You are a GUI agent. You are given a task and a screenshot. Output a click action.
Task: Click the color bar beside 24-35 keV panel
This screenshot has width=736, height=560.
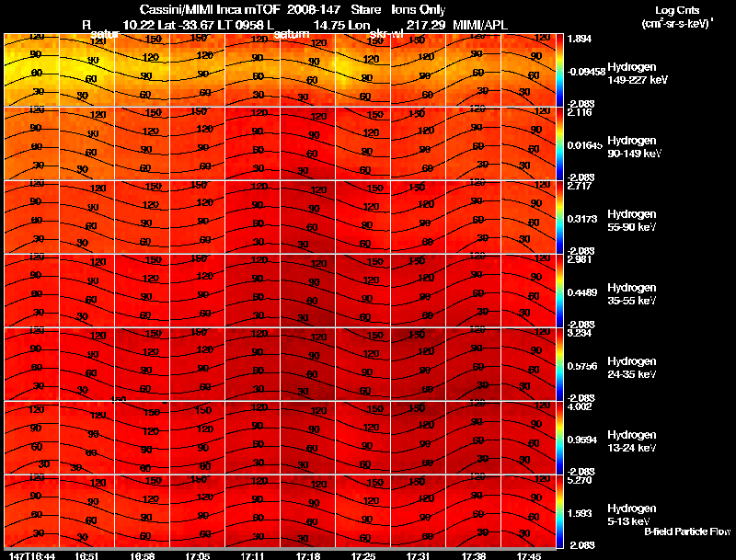point(559,364)
